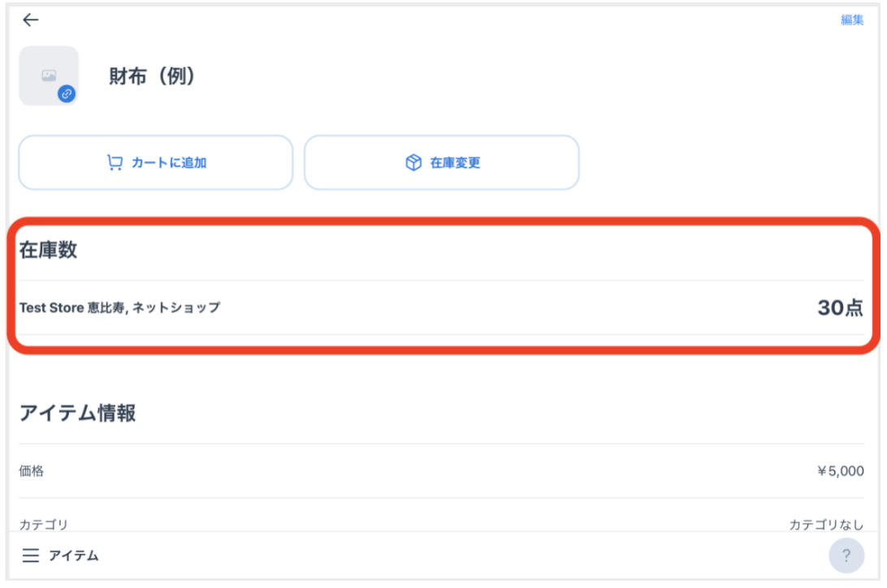This screenshot has height=588, width=887.
Task: Open help with question mark button
Action: 846,556
